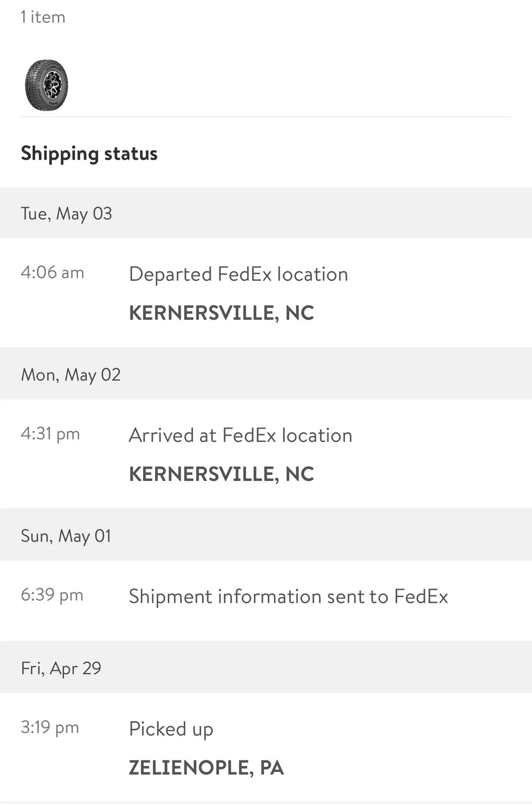Image resolution: width=532 pixels, height=805 pixels.
Task: Click the divider line below the tire image
Action: pyautogui.click(x=266, y=117)
